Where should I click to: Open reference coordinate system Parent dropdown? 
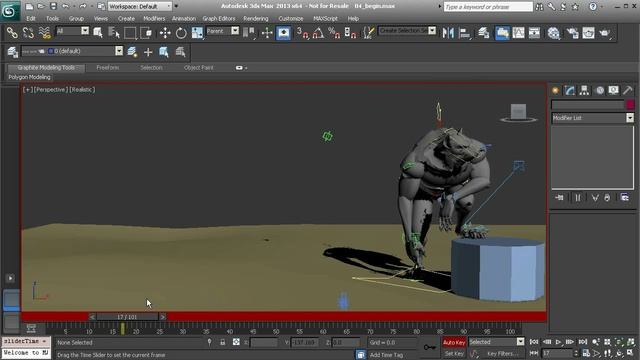pos(223,31)
